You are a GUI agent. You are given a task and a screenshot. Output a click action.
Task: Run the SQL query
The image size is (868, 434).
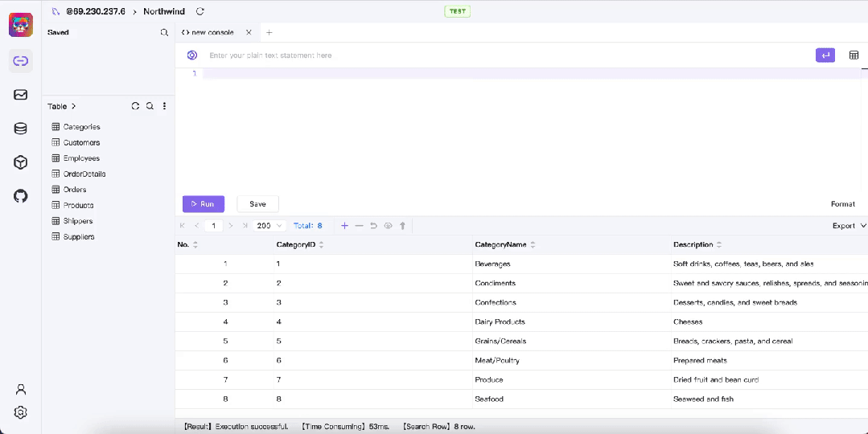click(204, 204)
